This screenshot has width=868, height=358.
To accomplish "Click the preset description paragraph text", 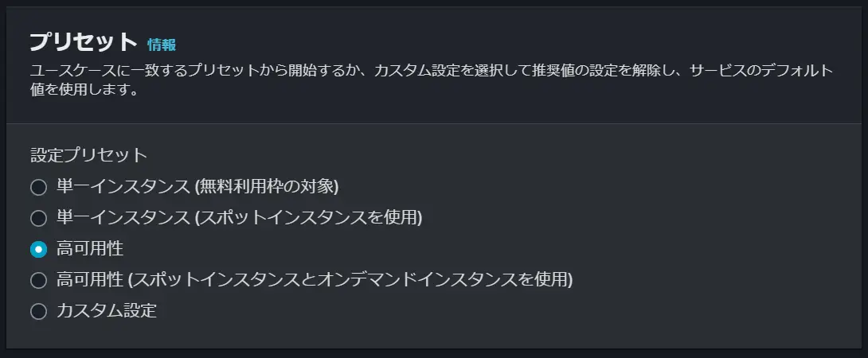I will (x=432, y=80).
